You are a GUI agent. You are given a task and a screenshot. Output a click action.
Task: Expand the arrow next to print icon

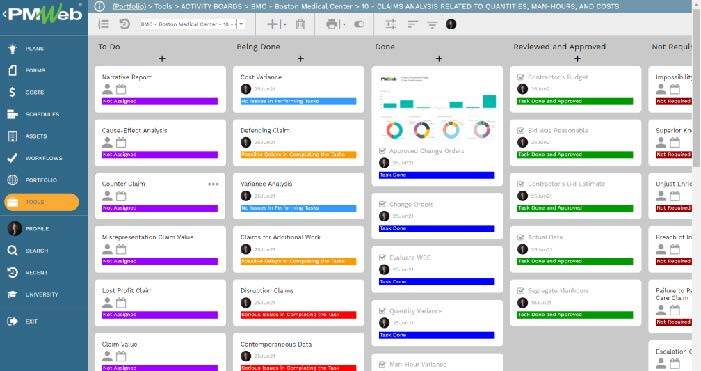pyautogui.click(x=344, y=25)
